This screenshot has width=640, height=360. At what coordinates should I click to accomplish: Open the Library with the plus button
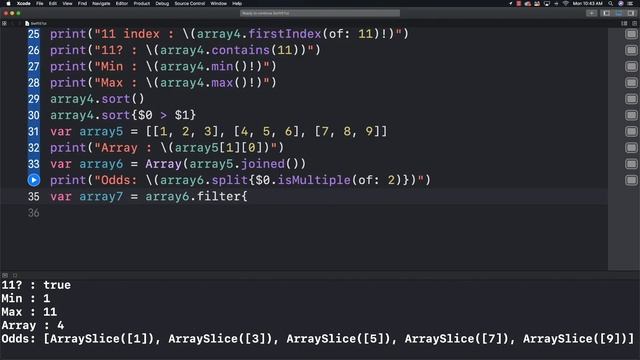(591, 13)
